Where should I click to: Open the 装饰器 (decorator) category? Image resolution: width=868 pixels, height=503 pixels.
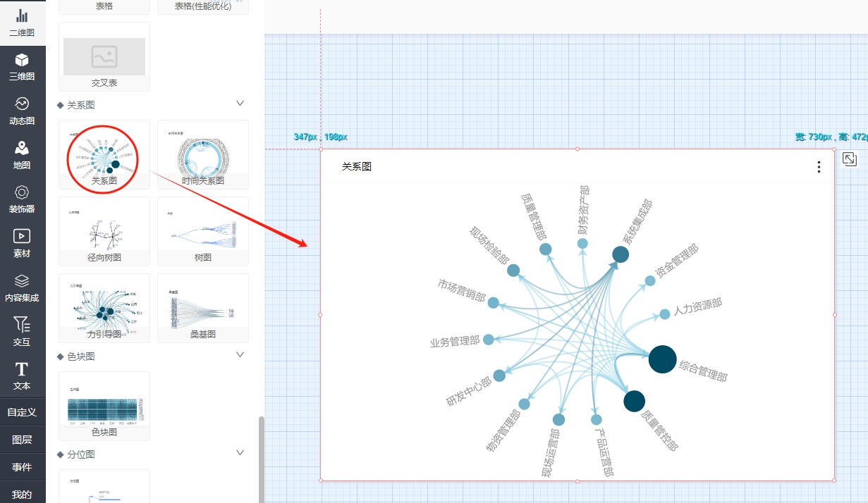click(x=23, y=199)
